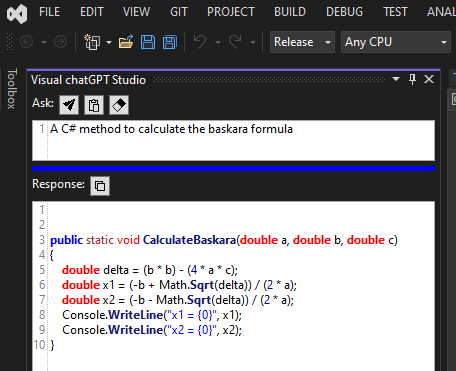456x371 pixels.
Task: Click the blue progress bar under request
Action: coord(233,168)
